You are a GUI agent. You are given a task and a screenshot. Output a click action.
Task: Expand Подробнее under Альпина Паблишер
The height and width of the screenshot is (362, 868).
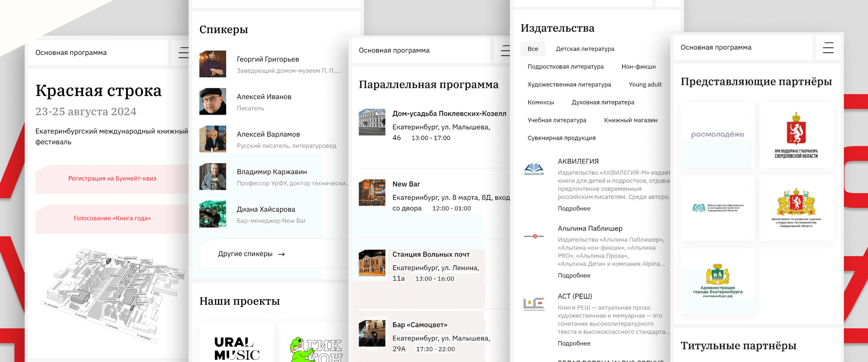(574, 275)
